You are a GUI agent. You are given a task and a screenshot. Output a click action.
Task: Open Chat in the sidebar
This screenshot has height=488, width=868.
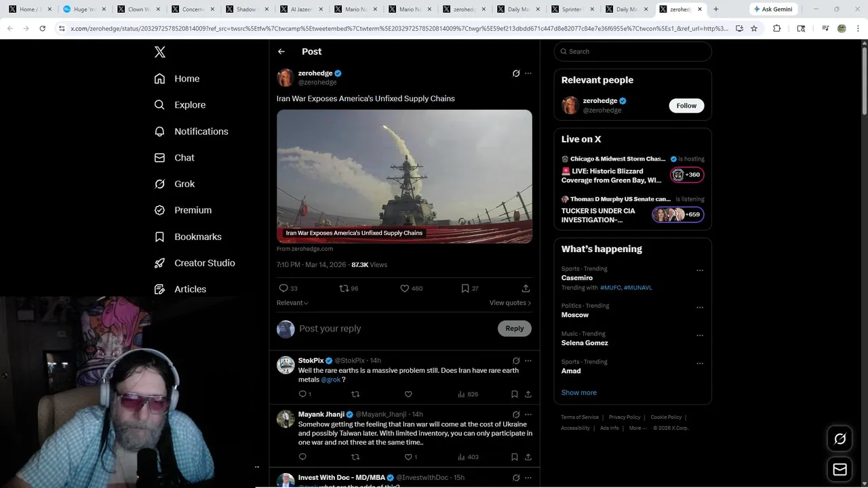pyautogui.click(x=174, y=157)
